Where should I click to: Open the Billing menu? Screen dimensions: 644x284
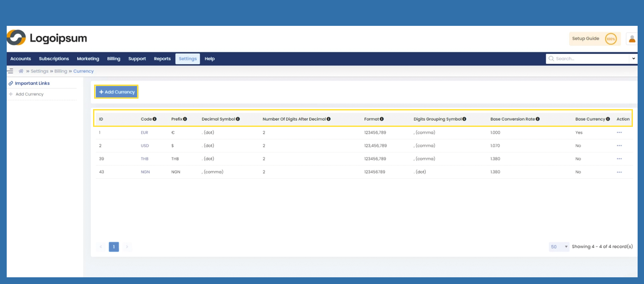[x=114, y=59]
